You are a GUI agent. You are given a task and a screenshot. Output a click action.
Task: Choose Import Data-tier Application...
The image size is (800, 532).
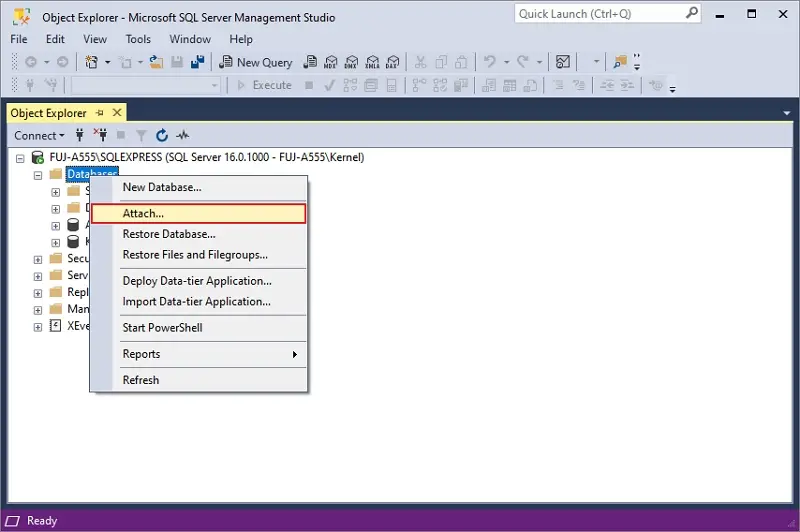(x=198, y=301)
